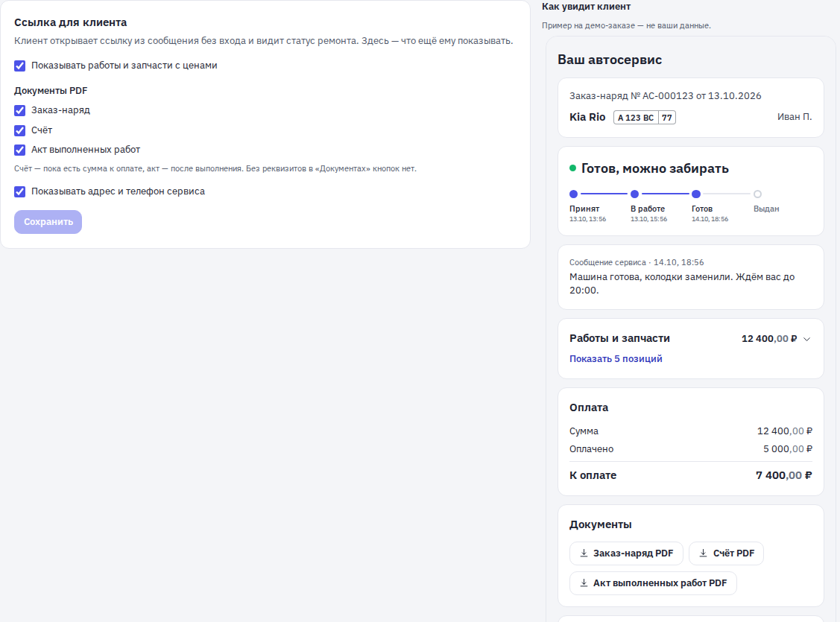Toggle Акт выполненных работ checkbox
The image size is (840, 622).
tap(20, 150)
